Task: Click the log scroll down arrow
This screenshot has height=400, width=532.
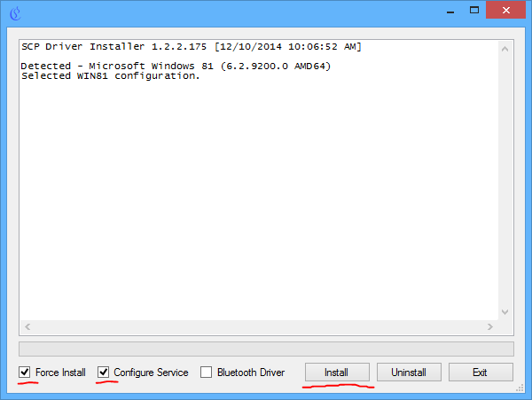Action: (x=505, y=312)
